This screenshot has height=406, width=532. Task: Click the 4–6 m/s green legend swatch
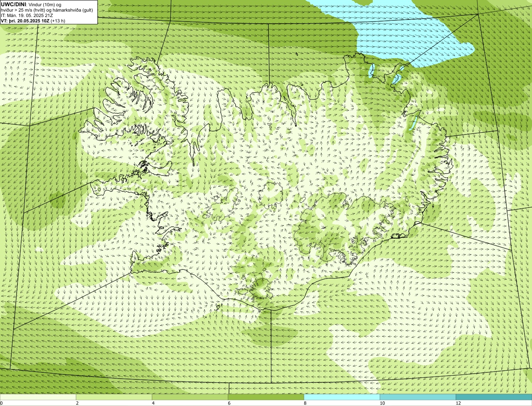[190, 397]
